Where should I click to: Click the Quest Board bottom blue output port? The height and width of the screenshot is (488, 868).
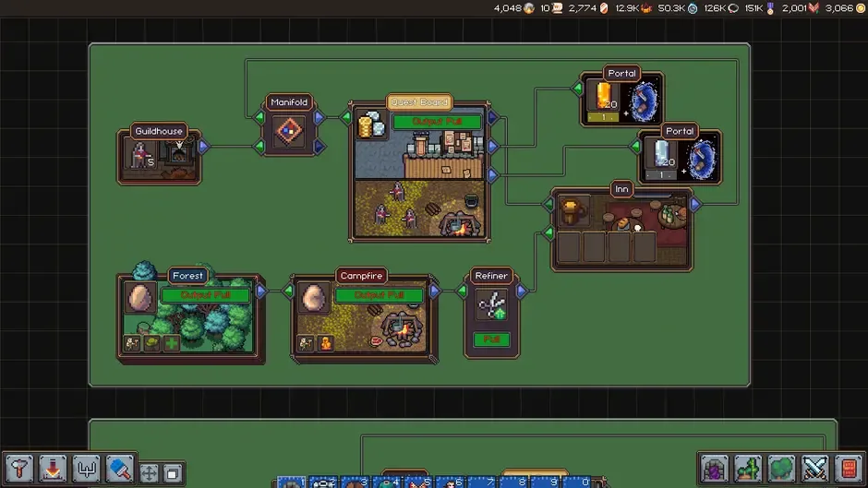(493, 175)
